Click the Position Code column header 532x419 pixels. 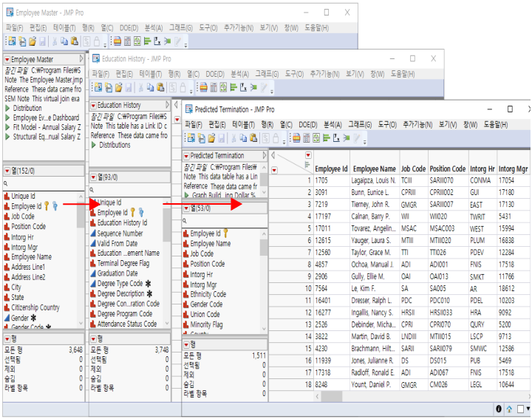(x=448, y=169)
